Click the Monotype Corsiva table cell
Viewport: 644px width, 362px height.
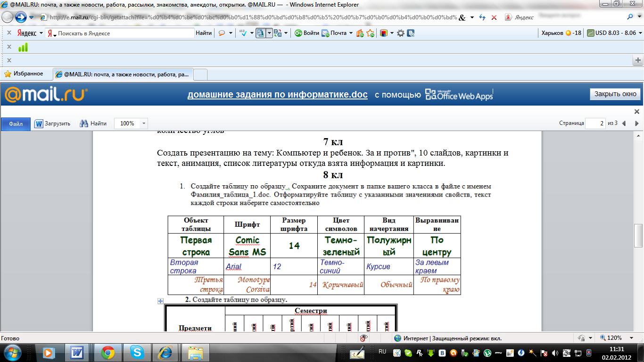point(247,285)
